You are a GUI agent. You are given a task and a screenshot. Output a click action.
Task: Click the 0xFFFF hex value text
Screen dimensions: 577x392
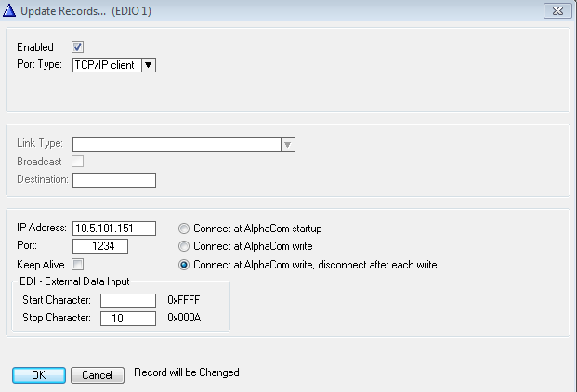coord(184,300)
